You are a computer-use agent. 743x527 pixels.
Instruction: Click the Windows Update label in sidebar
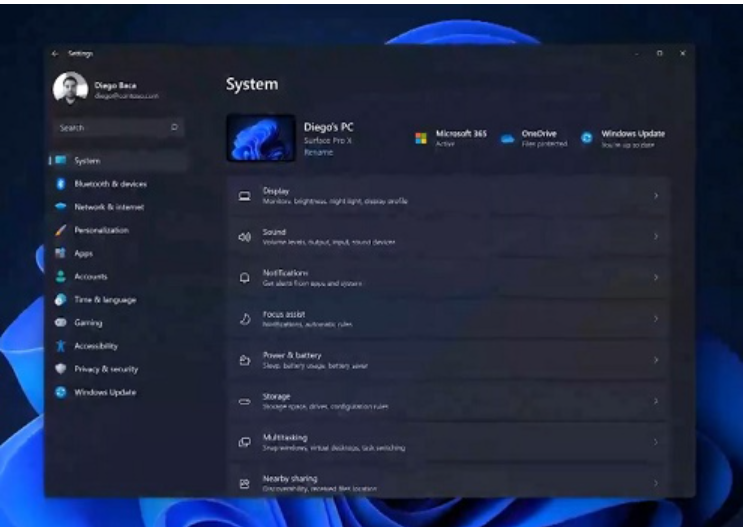(105, 392)
